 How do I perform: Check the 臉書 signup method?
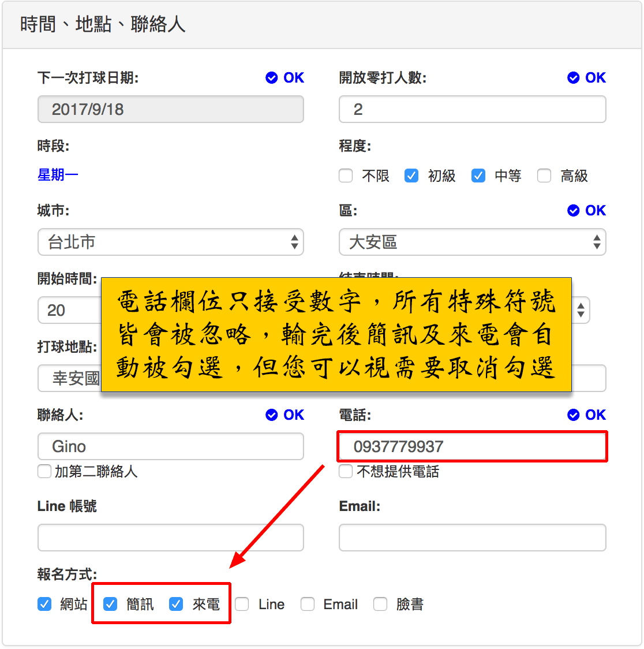tap(380, 604)
